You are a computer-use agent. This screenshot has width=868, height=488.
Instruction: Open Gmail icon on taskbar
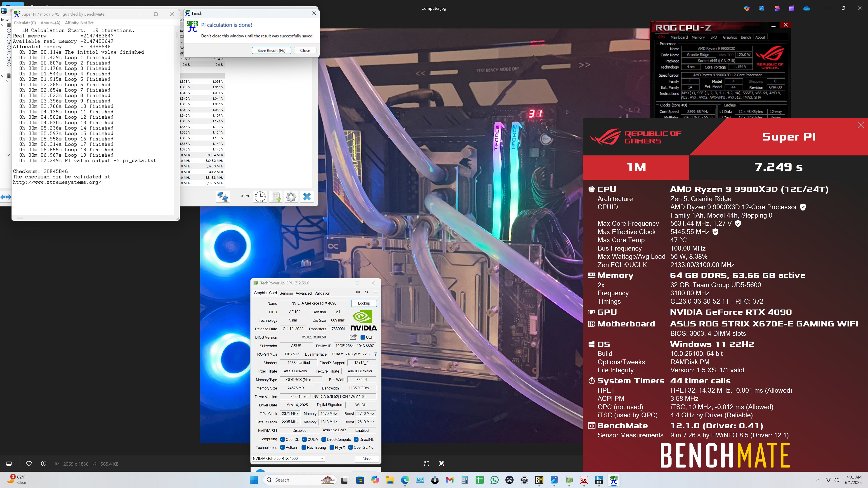tap(450, 480)
